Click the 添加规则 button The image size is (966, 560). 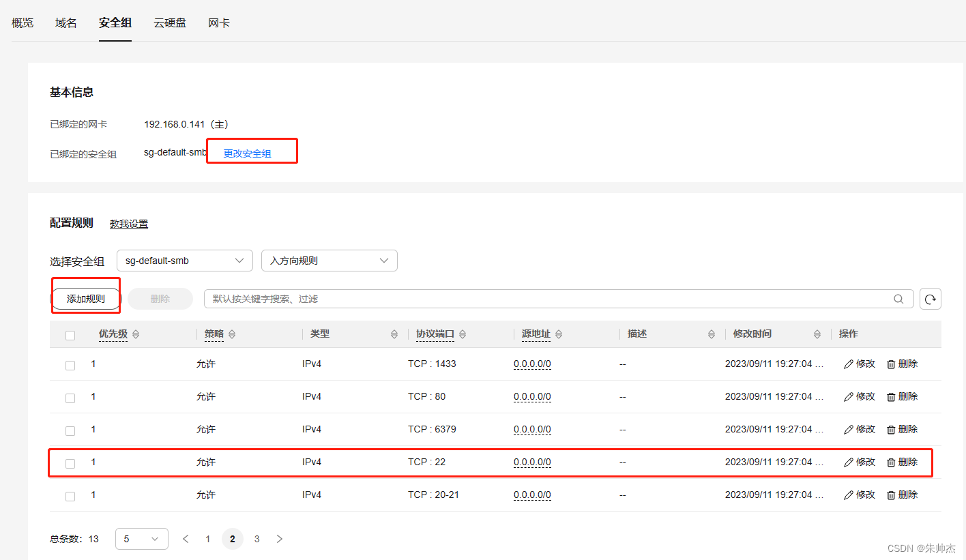pyautogui.click(x=86, y=299)
